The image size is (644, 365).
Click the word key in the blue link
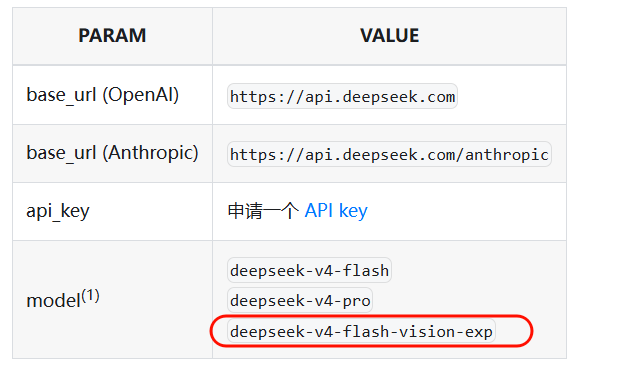point(353,212)
